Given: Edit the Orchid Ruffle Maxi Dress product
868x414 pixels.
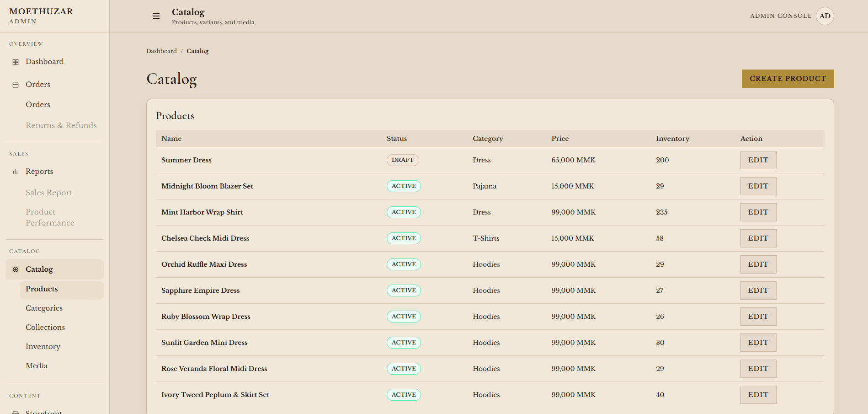Looking at the screenshot, I should [758, 264].
